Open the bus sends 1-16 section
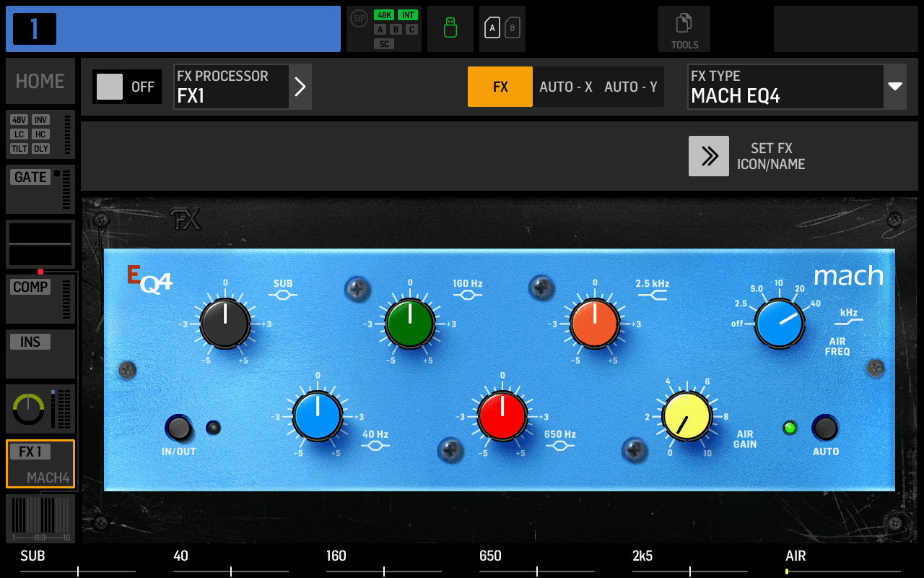Viewport: 924px width, 578px height. point(40,519)
